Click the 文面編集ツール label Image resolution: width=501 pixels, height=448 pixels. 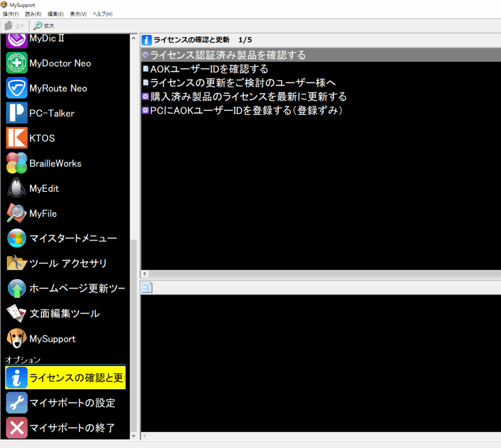pos(65,313)
